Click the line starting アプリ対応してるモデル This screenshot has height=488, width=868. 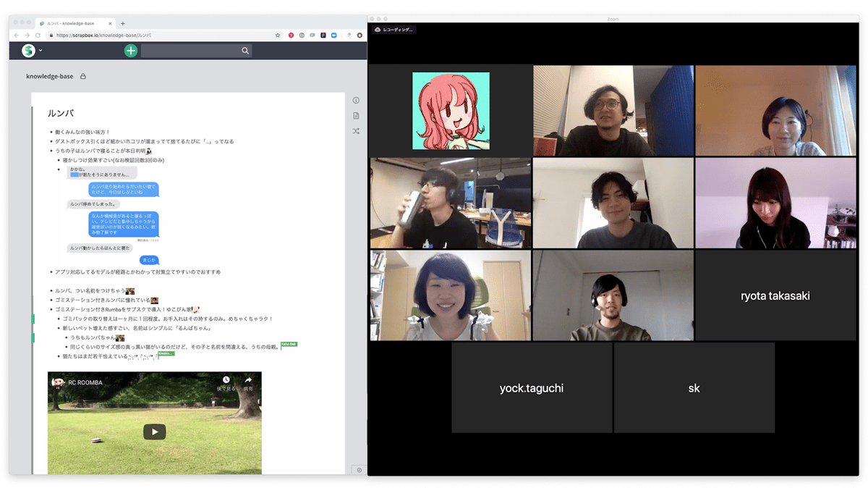(x=137, y=272)
